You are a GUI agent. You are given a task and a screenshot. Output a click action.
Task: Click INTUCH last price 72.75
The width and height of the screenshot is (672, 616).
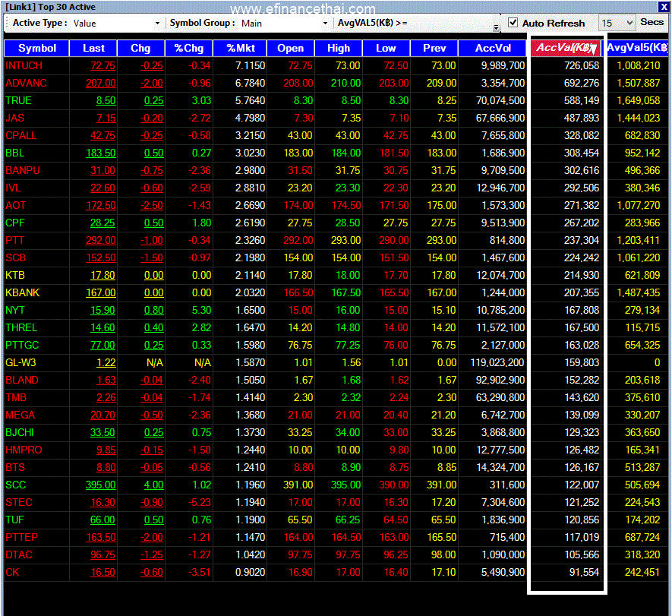pos(103,65)
